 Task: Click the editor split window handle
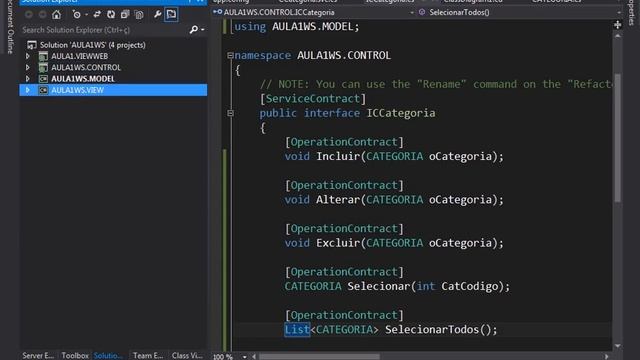[x=618, y=25]
